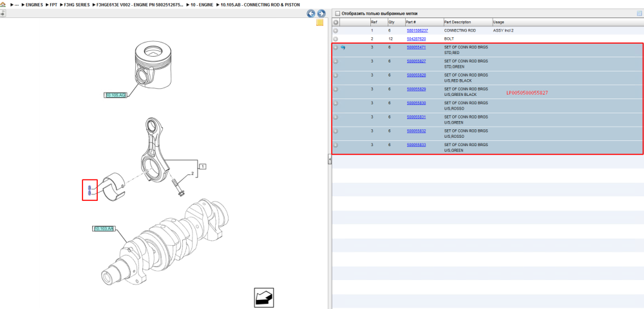Click the 10.103.AA crankshaft reference label
644x309 pixels.
pyautogui.click(x=103, y=228)
